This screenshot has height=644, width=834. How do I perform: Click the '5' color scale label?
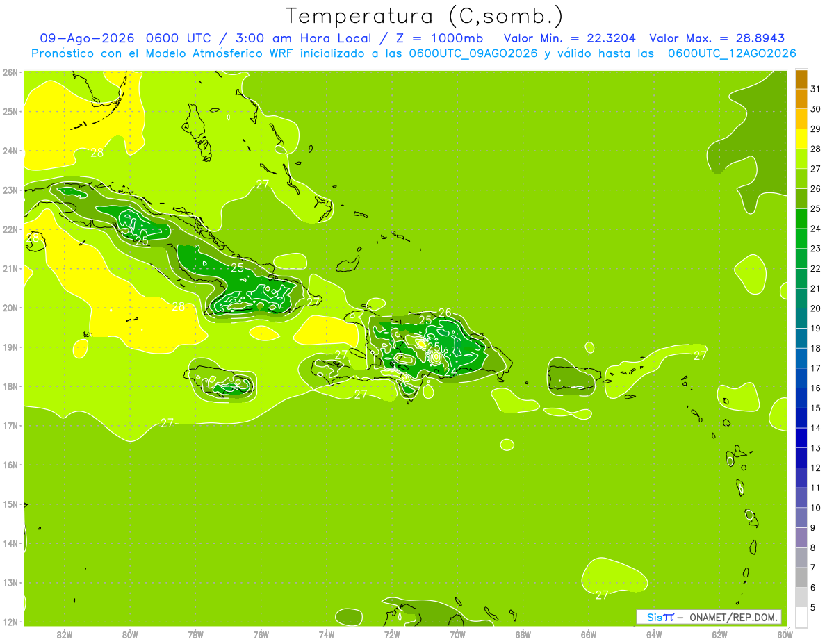[x=813, y=607]
